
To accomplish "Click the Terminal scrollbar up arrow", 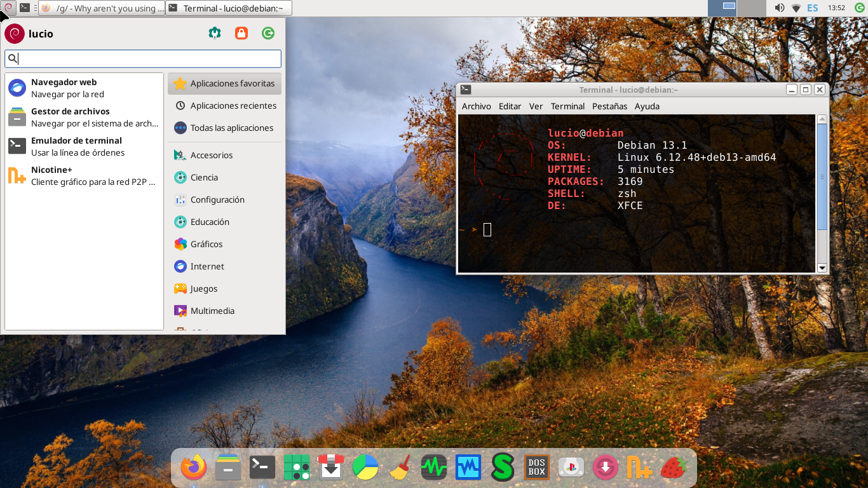I will click(x=822, y=119).
